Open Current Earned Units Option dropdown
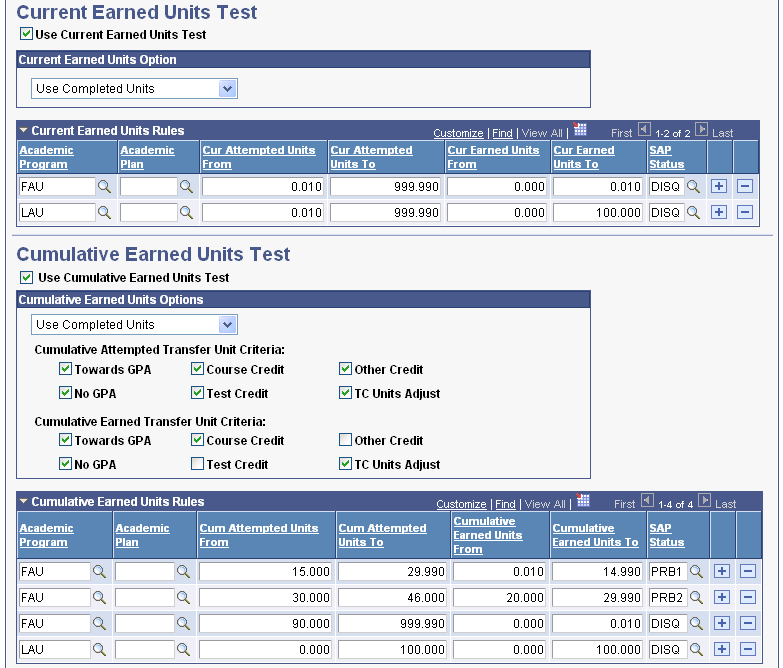This screenshot has width=783, height=668. pos(227,88)
